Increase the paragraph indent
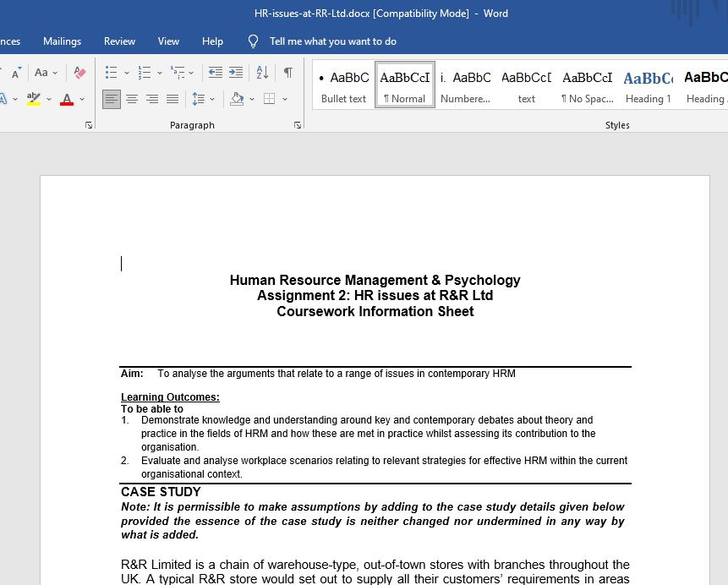The image size is (728, 585). coord(236,73)
